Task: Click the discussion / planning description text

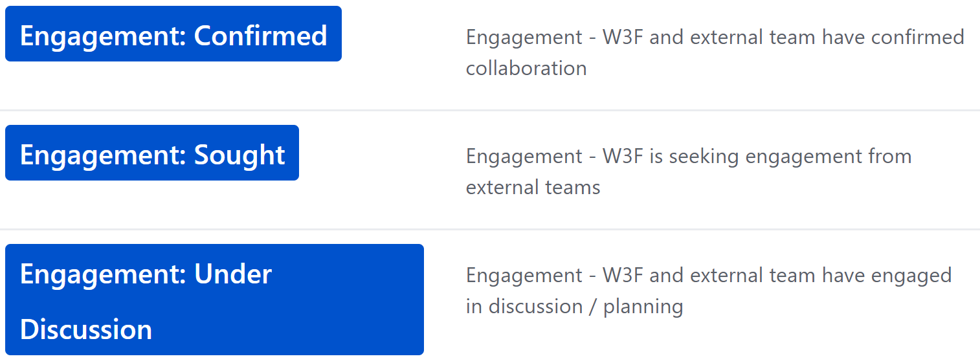Action: coord(709,291)
